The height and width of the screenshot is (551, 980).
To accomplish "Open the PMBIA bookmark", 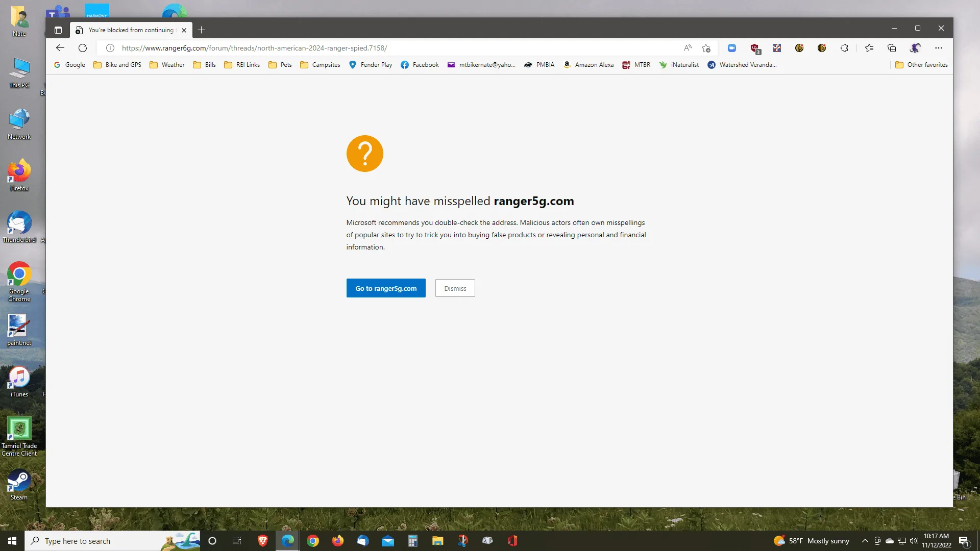I will pos(540,65).
